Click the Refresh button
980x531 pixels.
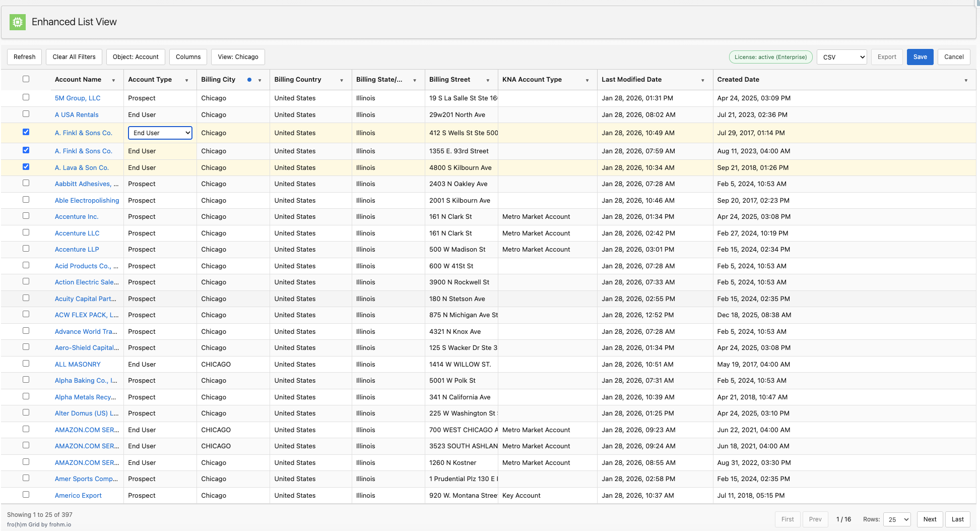[24, 56]
